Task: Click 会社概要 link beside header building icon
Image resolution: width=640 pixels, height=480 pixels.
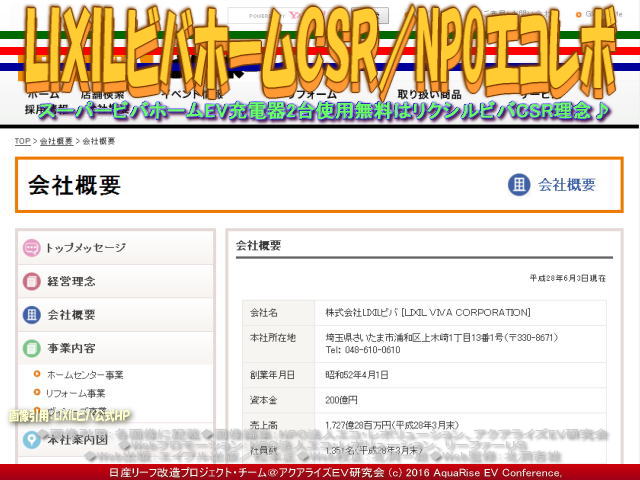Action: click(567, 185)
